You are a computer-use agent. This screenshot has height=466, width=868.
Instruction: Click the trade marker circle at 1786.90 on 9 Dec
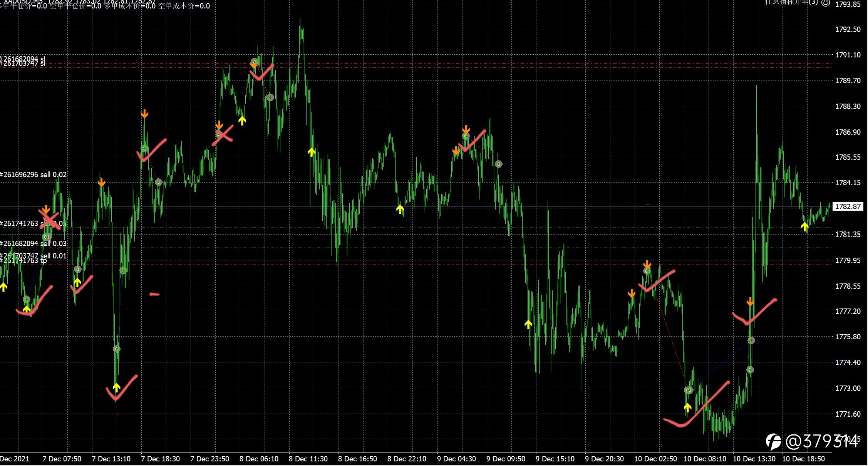coord(466,136)
